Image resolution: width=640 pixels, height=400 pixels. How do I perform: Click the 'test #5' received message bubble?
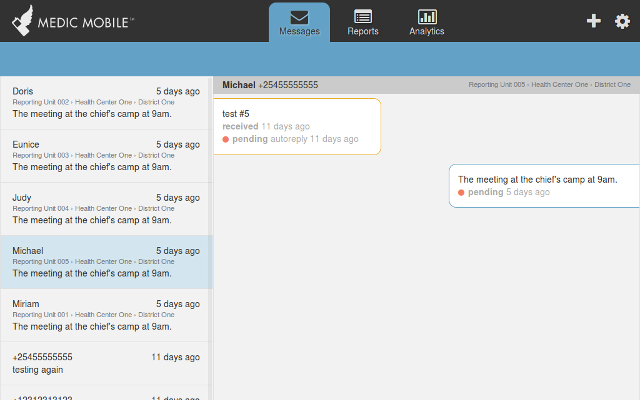(297, 127)
